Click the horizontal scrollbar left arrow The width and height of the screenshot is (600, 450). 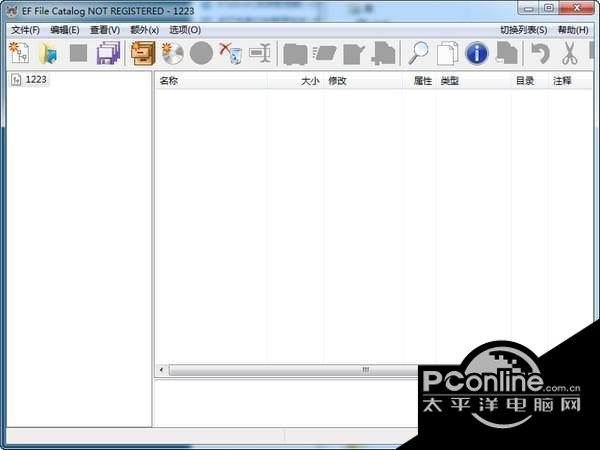(162, 370)
